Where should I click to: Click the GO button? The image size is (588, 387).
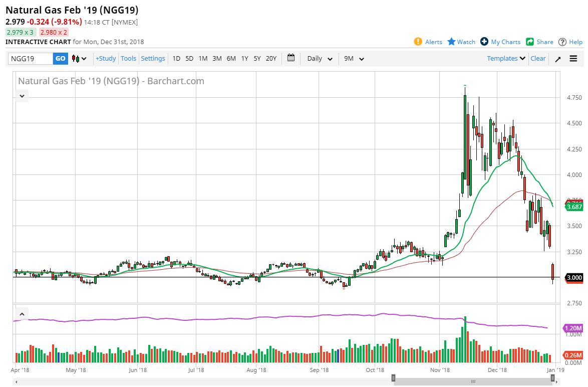60,59
